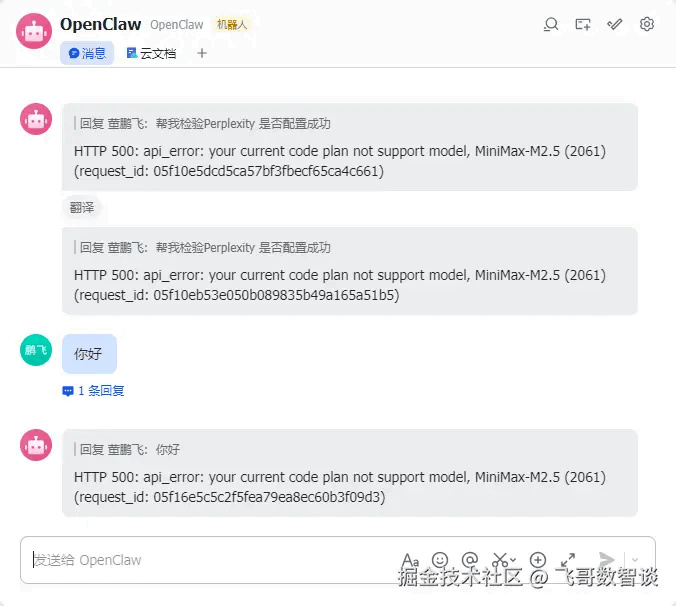Screen dimensions: 676x606
Task: Add a new tab with plus
Action: pyautogui.click(x=202, y=53)
